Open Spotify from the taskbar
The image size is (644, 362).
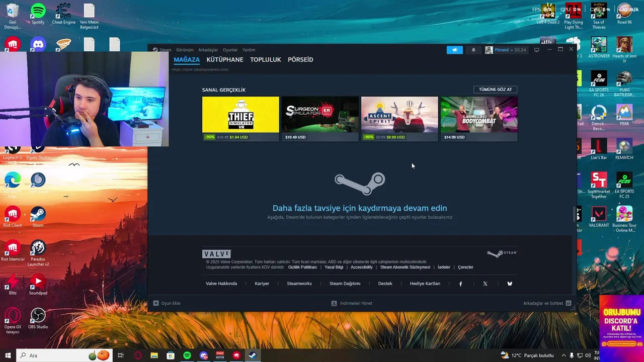pos(187,355)
